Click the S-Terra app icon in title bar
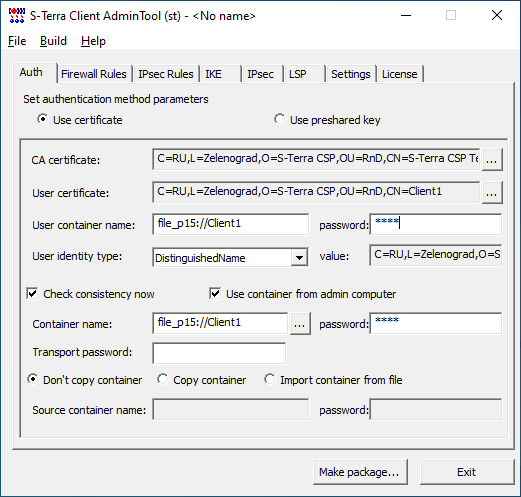 (17, 16)
